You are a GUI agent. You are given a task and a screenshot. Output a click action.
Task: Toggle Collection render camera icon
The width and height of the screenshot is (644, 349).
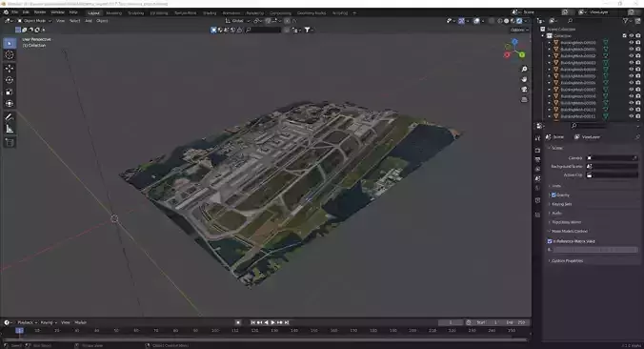tap(638, 36)
